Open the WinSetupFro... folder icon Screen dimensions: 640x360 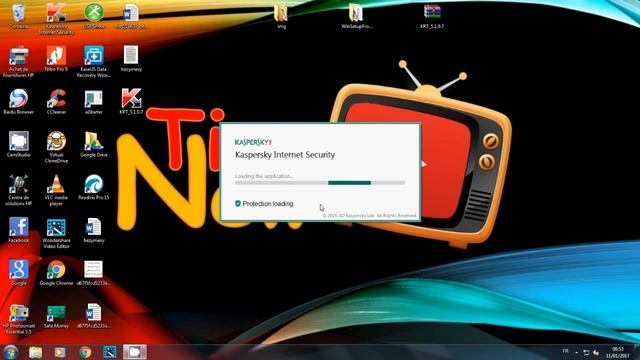356,16
